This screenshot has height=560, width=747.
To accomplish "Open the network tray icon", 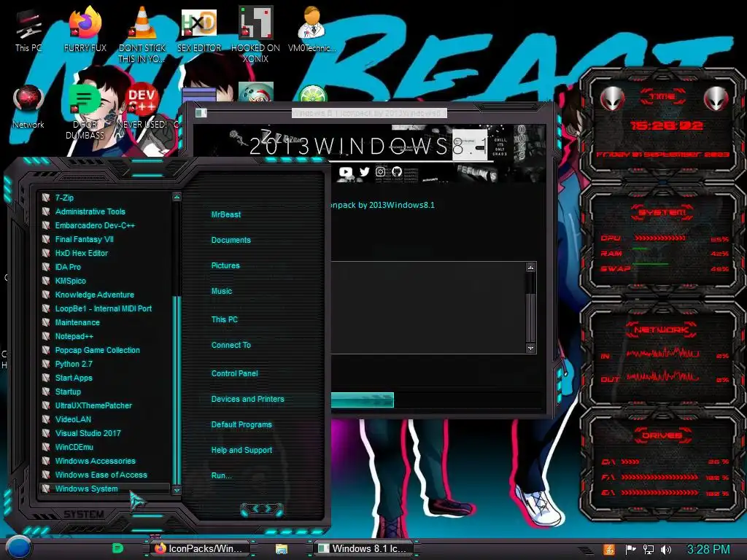I will click(x=648, y=550).
